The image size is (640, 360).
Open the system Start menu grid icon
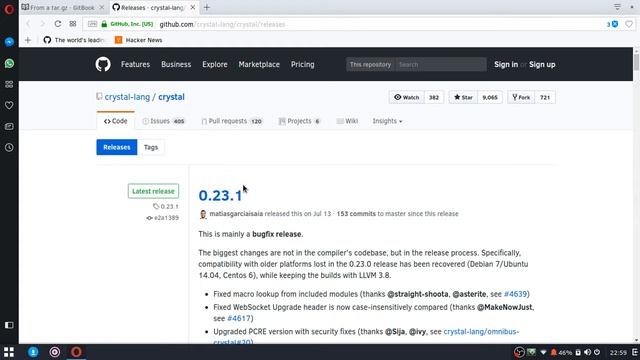(9, 352)
